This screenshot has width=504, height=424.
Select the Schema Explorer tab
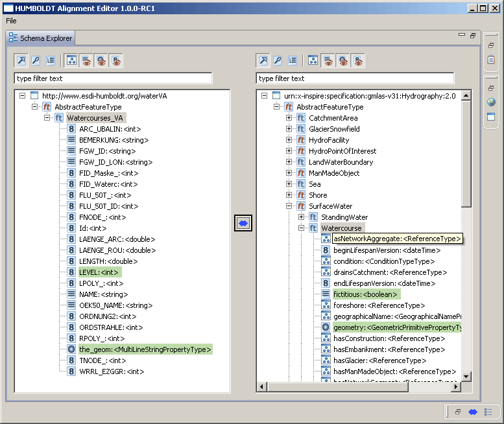(x=40, y=38)
